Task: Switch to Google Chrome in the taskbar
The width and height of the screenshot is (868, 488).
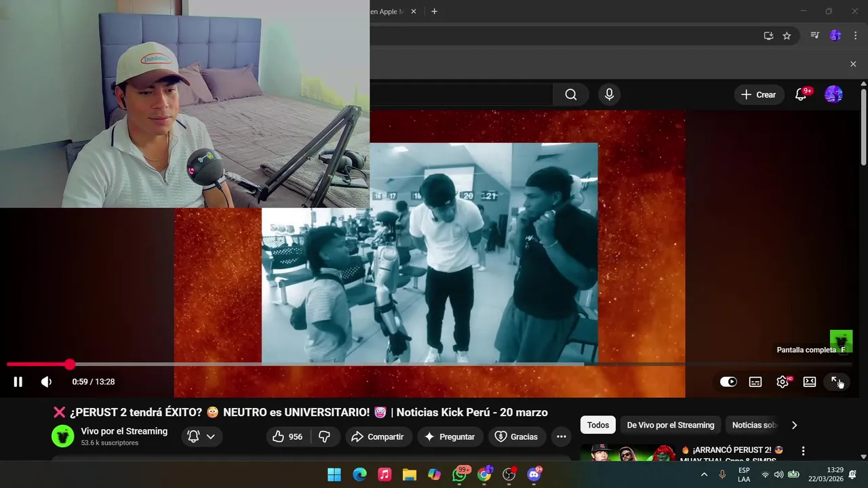Action: [484, 474]
